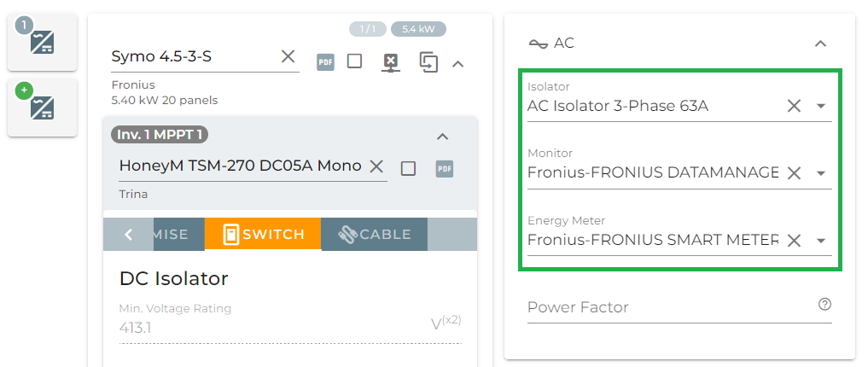Open the Trina panel PDF datasheet
Screen dimensions: 868x367
point(445,169)
